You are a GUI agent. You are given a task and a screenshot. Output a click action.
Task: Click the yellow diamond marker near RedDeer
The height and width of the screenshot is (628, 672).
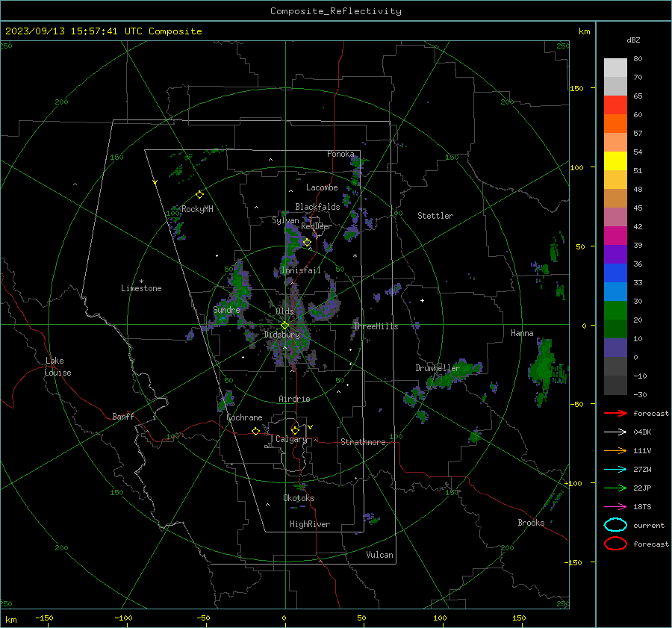pos(307,243)
